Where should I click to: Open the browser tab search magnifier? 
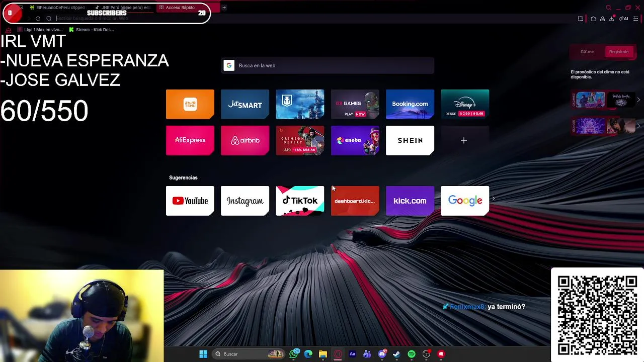[608, 8]
